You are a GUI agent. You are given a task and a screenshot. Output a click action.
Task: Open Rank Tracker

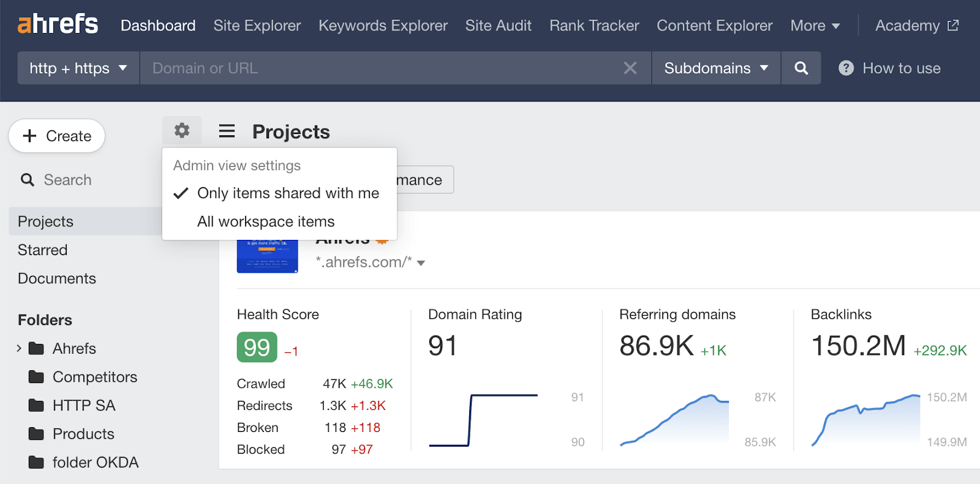[594, 26]
